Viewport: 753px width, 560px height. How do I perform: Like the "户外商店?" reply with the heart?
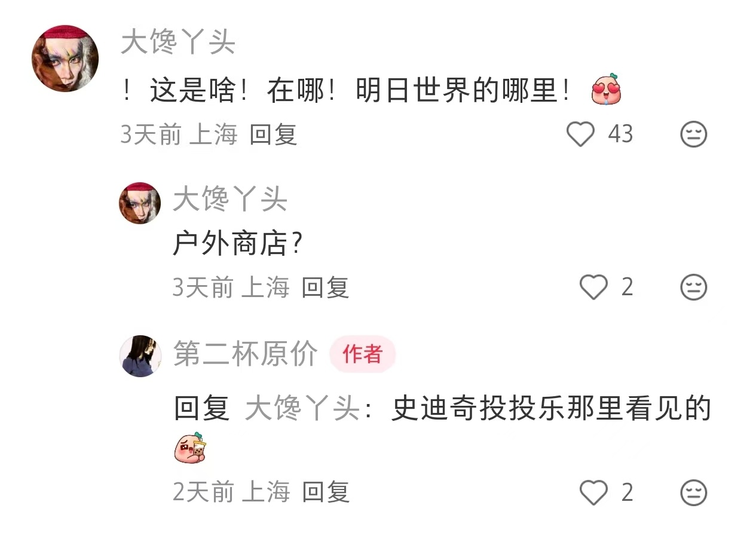(x=594, y=287)
